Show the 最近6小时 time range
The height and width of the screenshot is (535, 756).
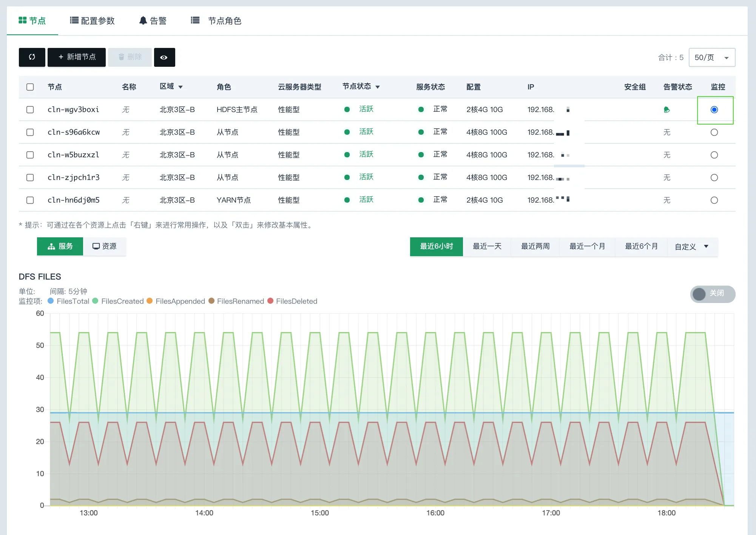pyautogui.click(x=437, y=246)
